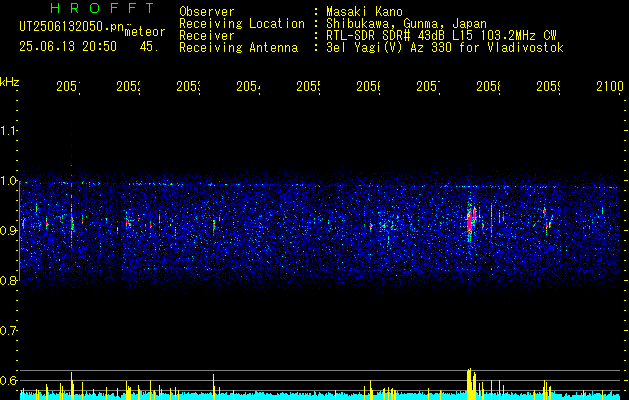Click the 2051 time marker

[68, 86]
